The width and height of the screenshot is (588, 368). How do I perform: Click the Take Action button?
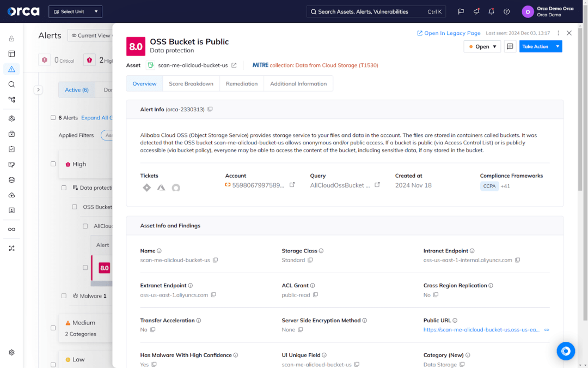pyautogui.click(x=536, y=46)
